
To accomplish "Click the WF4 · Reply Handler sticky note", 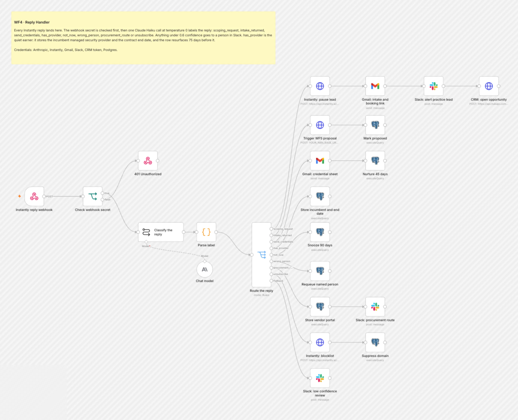I will [143, 38].
